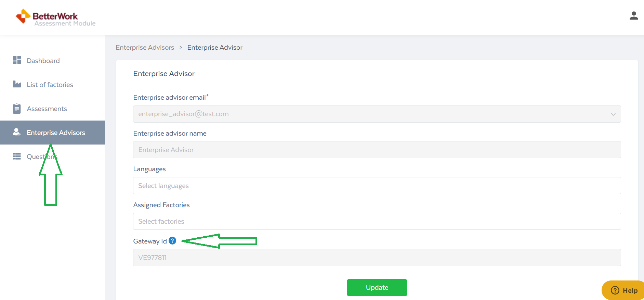
Task: Click the Enterprise advisor name field
Action: (x=377, y=150)
